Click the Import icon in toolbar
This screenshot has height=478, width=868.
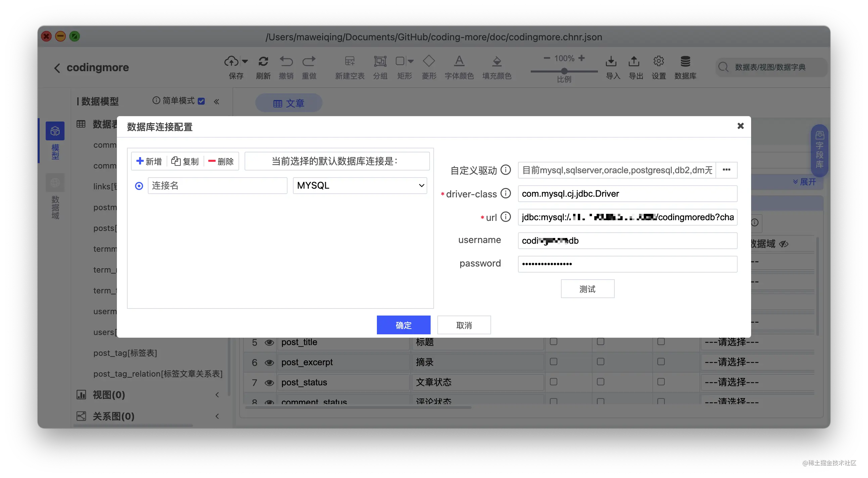[x=611, y=61]
